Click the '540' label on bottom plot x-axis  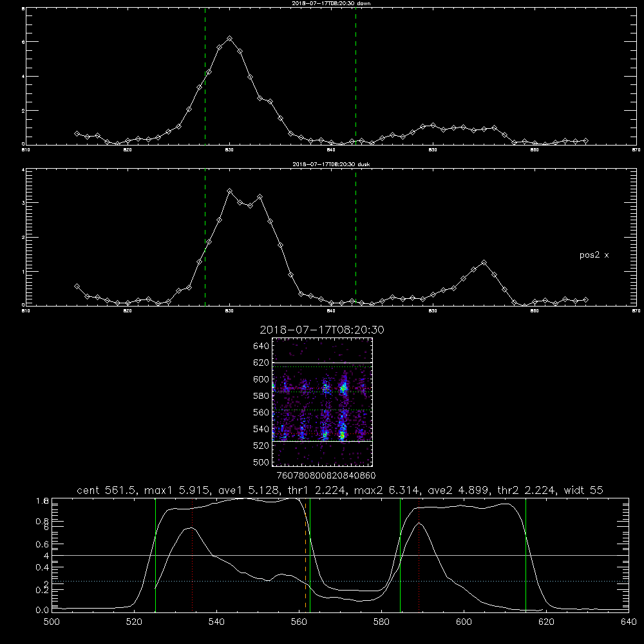click(x=216, y=622)
